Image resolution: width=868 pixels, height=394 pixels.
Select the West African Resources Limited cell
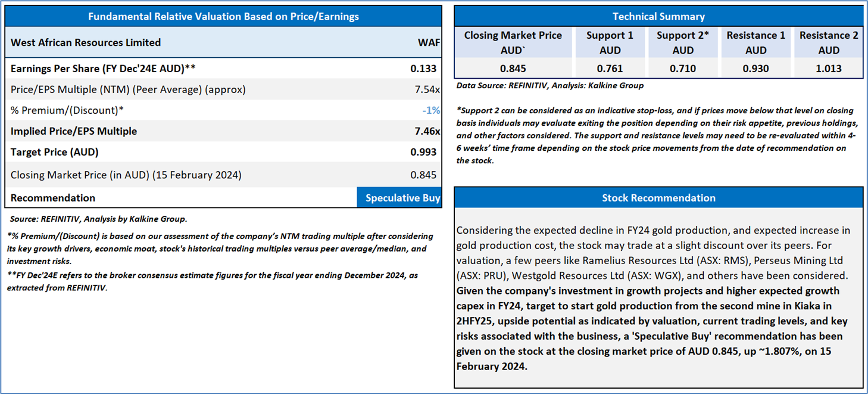(86, 42)
